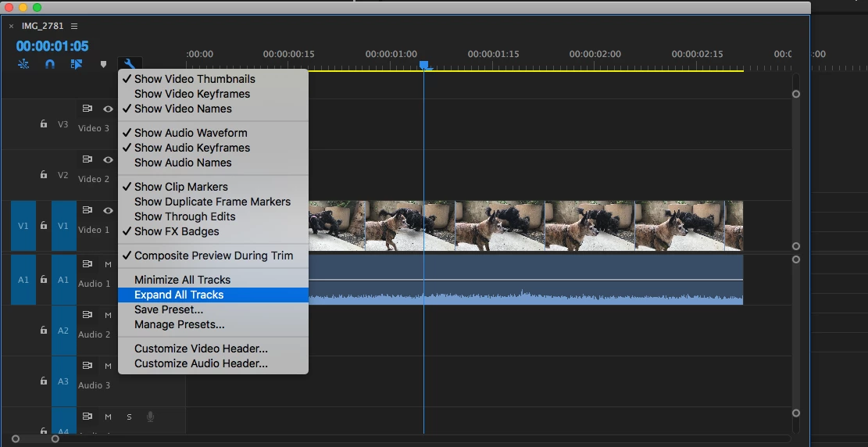Open Customize Audio Header...
Viewport: 868px width, 447px height.
click(x=213, y=364)
